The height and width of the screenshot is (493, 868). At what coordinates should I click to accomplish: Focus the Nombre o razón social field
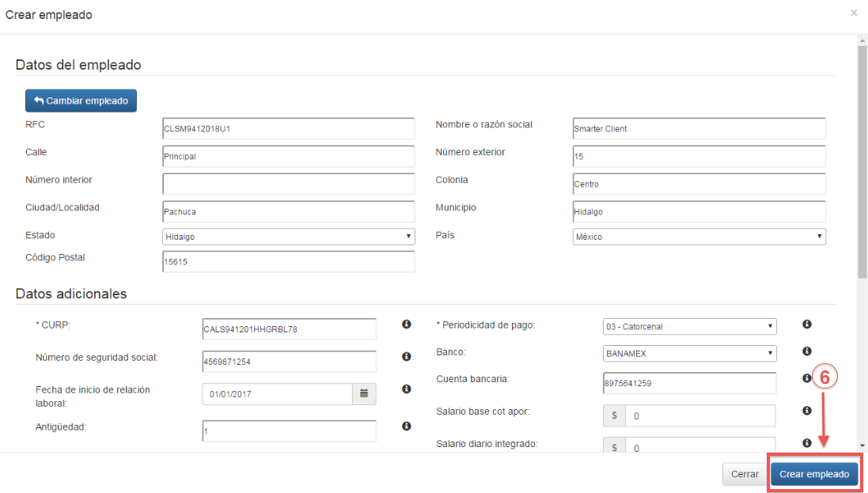699,128
